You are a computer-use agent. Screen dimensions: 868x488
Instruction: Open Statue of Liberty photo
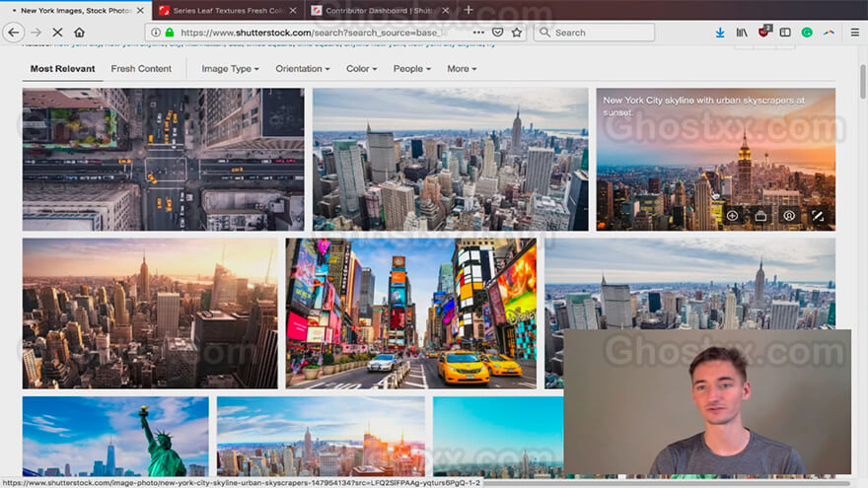[115, 437]
